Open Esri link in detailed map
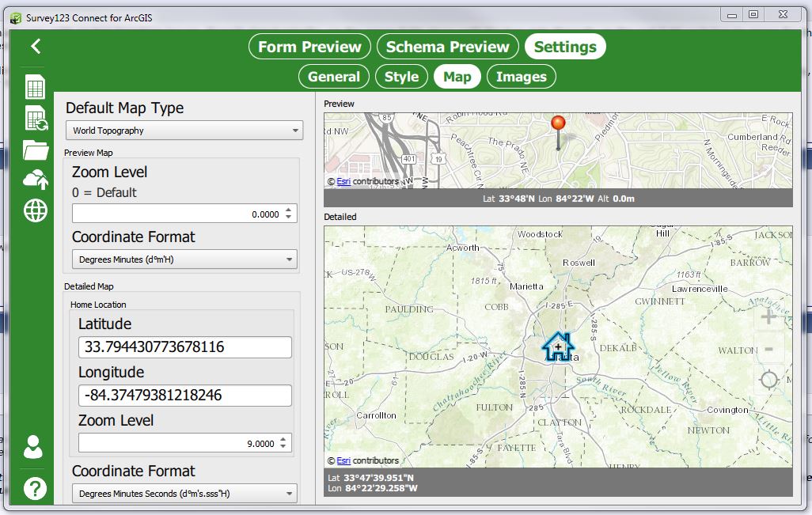The width and height of the screenshot is (812, 515). pos(343,460)
